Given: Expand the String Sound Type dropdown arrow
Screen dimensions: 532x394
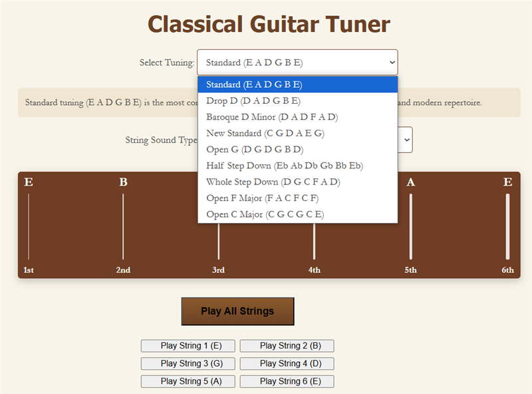Looking at the screenshot, I should [x=407, y=140].
